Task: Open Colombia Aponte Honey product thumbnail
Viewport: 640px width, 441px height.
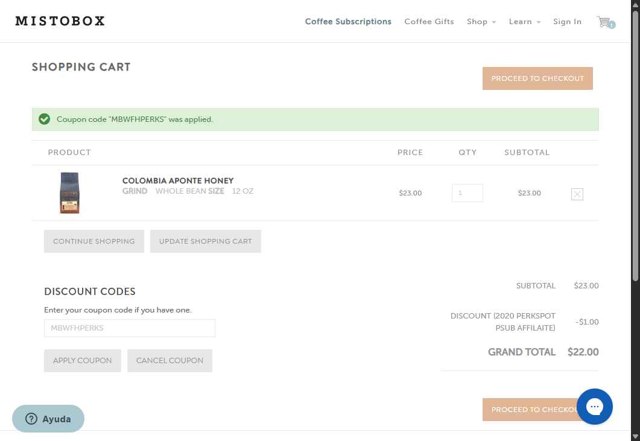Action: [x=69, y=193]
